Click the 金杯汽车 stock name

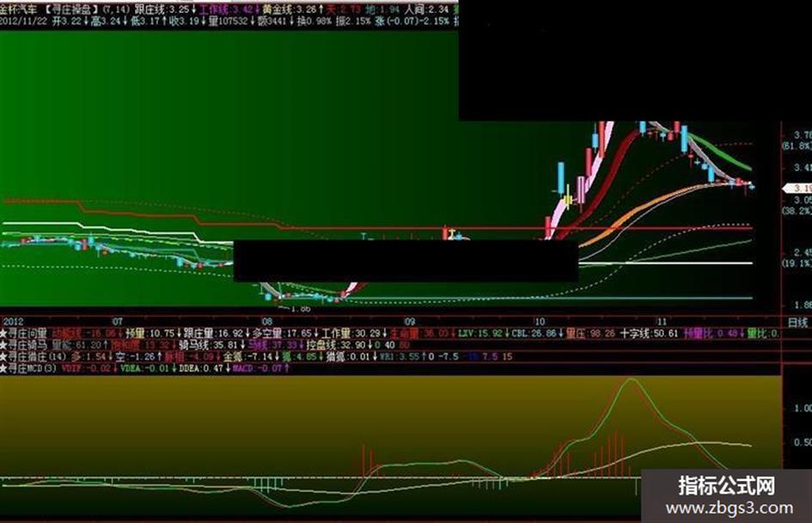tap(19, 9)
